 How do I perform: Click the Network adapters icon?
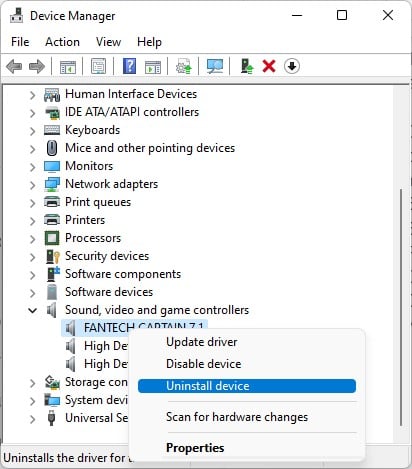coord(52,184)
